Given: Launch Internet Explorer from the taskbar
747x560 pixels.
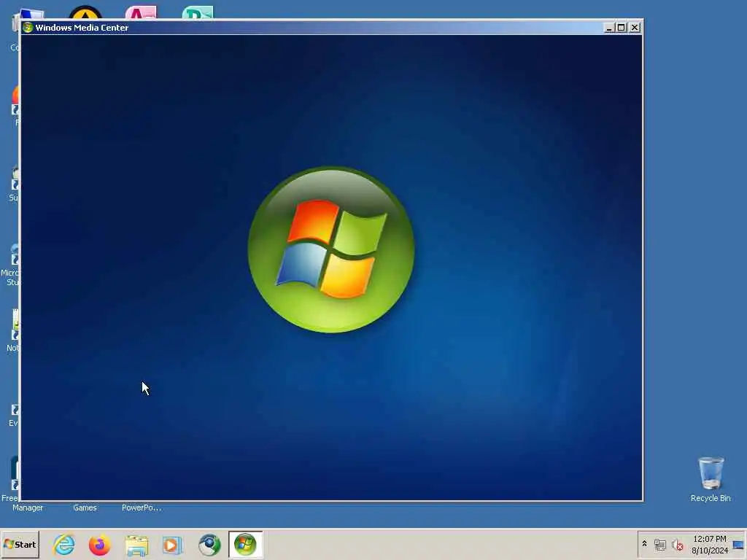Looking at the screenshot, I should [x=64, y=544].
